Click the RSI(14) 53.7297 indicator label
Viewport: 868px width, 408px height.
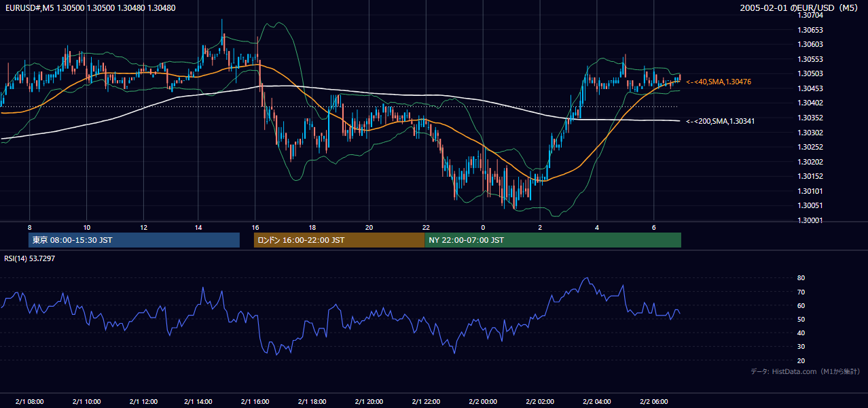pos(30,258)
